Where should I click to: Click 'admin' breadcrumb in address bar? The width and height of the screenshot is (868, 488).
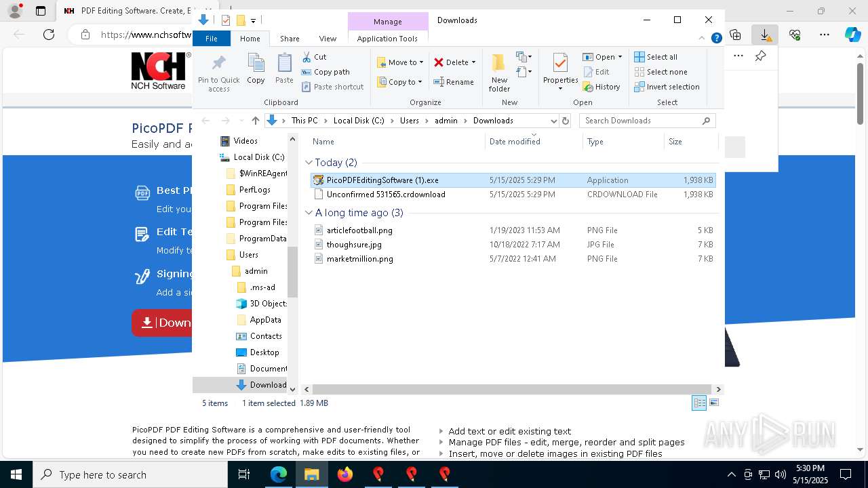[446, 121]
